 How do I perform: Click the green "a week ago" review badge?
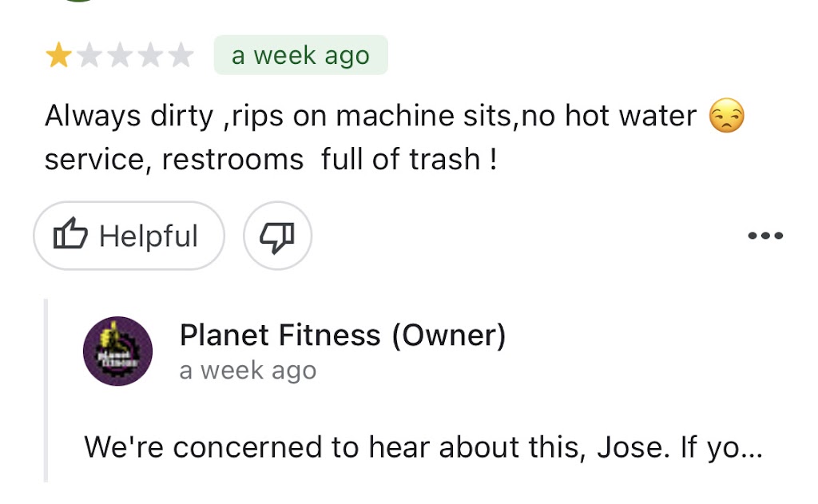(300, 56)
